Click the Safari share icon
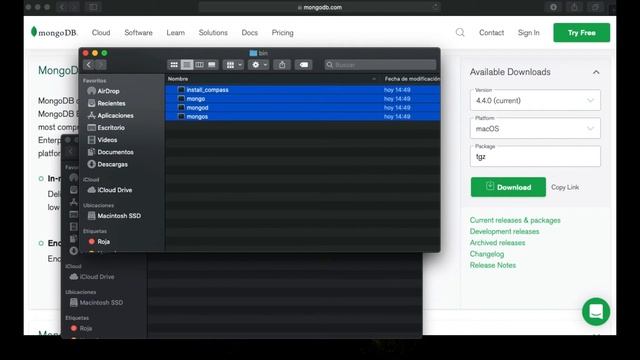640x360 pixels. coord(574,7)
